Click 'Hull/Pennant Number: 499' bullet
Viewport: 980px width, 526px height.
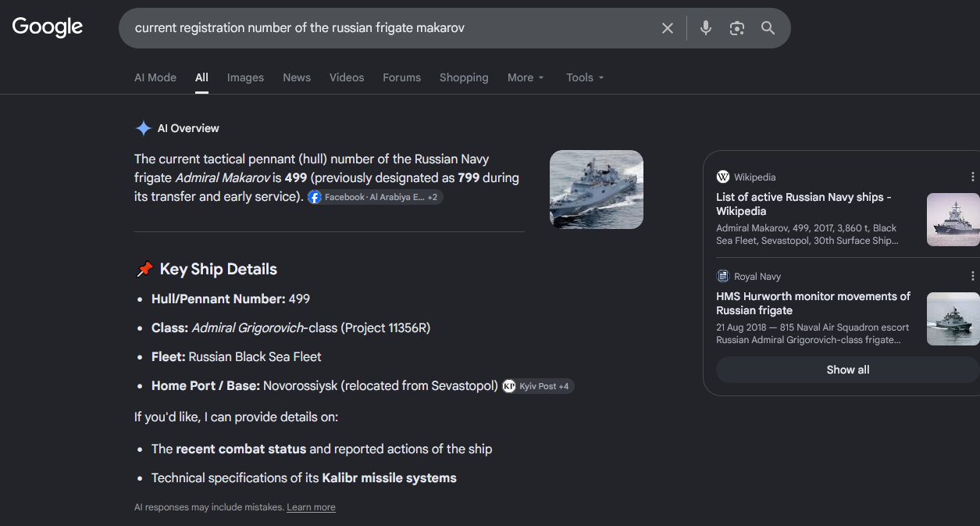click(x=230, y=299)
